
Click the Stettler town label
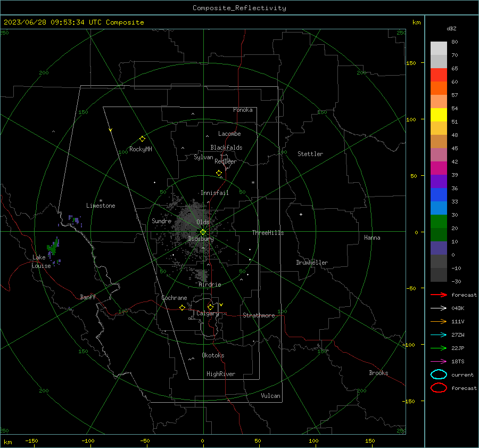(x=310, y=154)
